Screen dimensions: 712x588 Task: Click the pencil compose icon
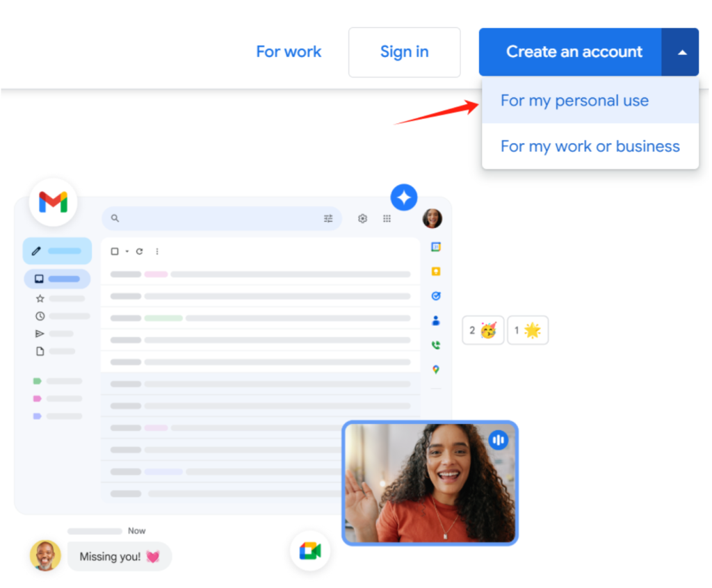click(37, 251)
